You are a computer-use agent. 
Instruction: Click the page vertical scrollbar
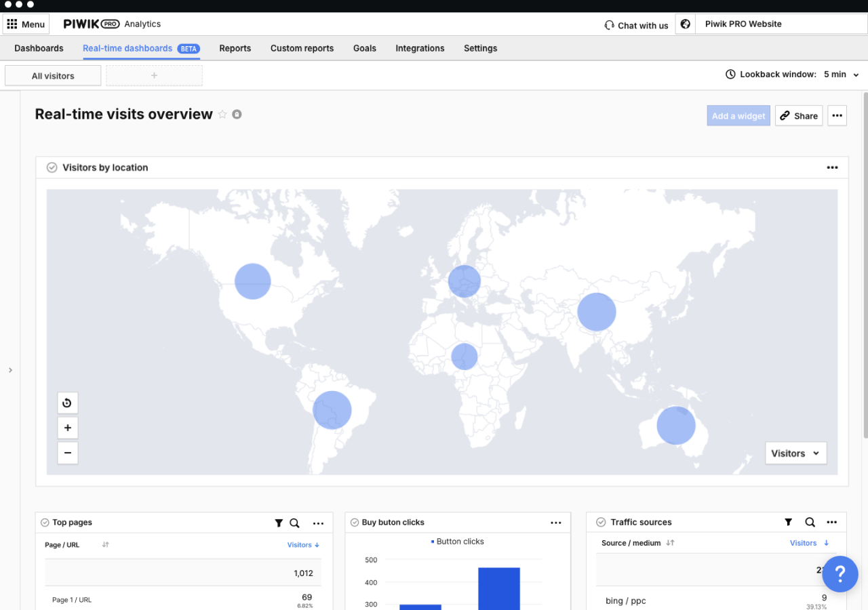pyautogui.click(x=865, y=264)
